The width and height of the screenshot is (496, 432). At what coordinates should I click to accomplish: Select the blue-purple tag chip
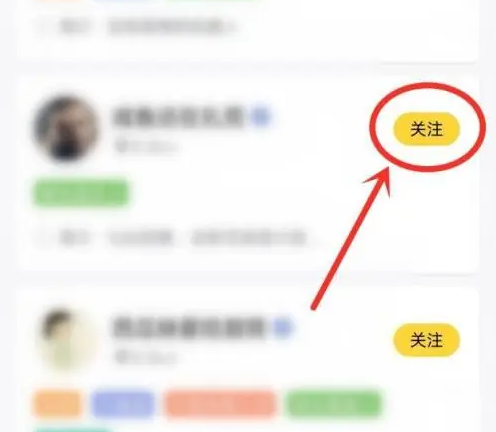coord(124,404)
